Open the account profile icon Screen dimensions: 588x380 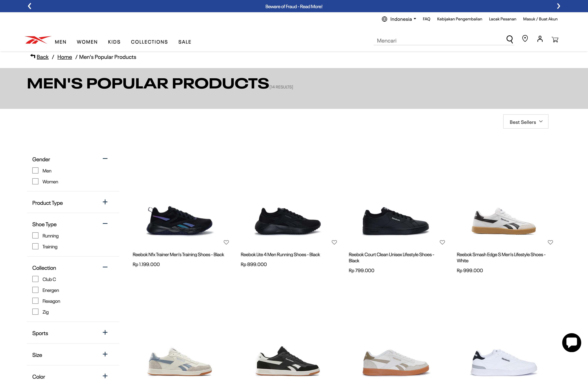[x=540, y=39]
